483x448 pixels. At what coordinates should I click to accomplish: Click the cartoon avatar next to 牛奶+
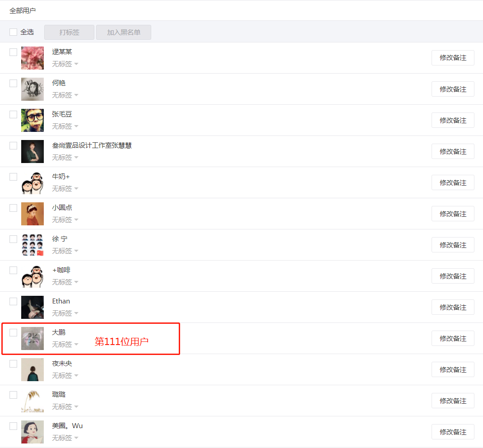33,183
